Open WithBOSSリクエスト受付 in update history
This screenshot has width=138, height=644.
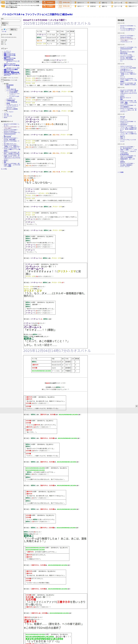pyautogui.click(x=127, y=52)
